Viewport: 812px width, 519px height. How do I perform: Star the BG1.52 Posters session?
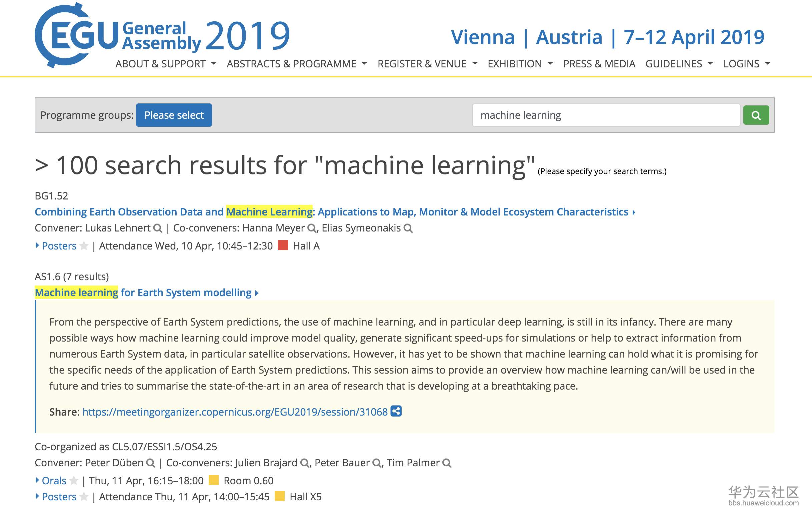(x=84, y=246)
